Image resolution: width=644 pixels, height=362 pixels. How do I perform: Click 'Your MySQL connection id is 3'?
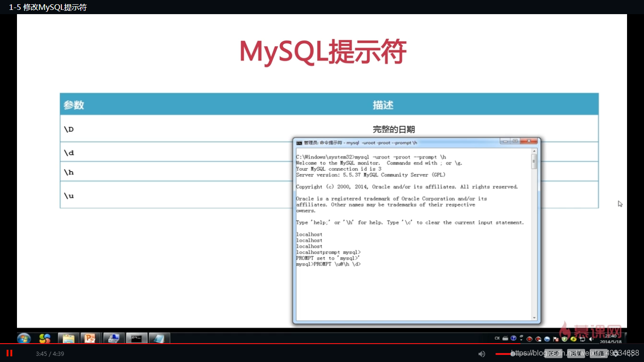tap(339, 169)
